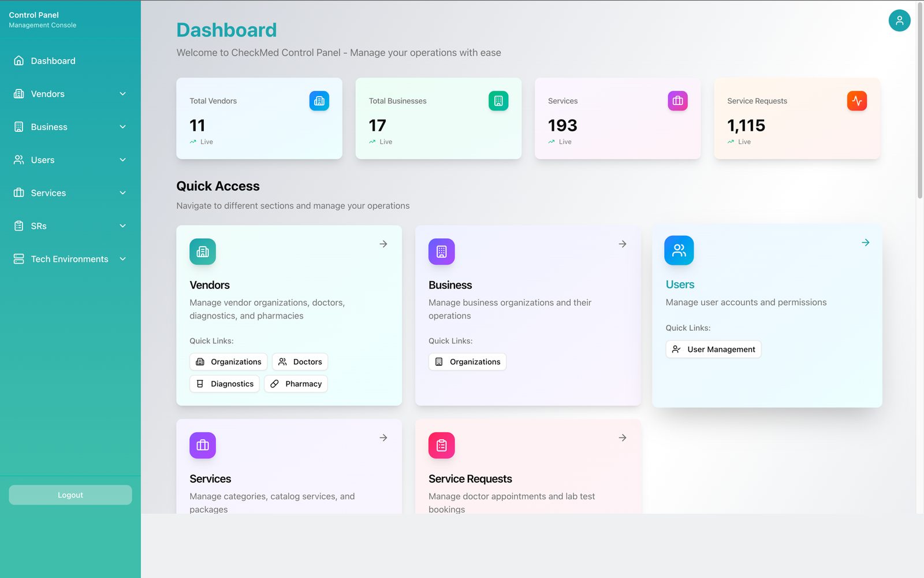Image resolution: width=924 pixels, height=578 pixels.
Task: Click the Logout button
Action: point(70,495)
